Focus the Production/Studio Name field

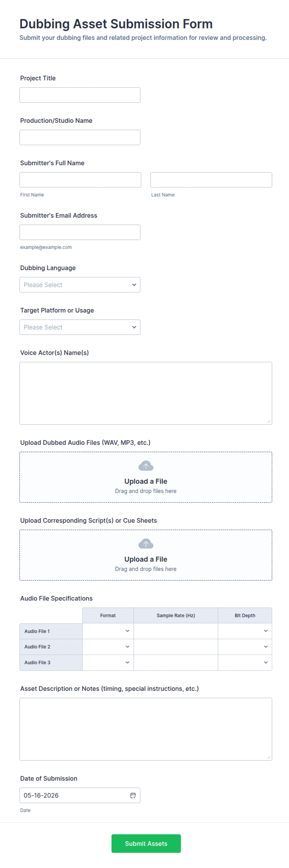point(80,137)
